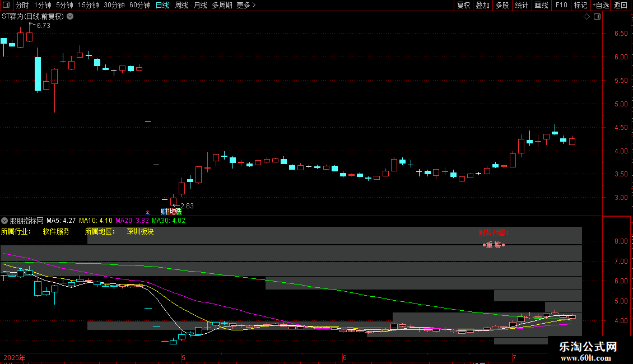
Task: Select the MA20: 3.82 indicator label
Action: click(132, 221)
